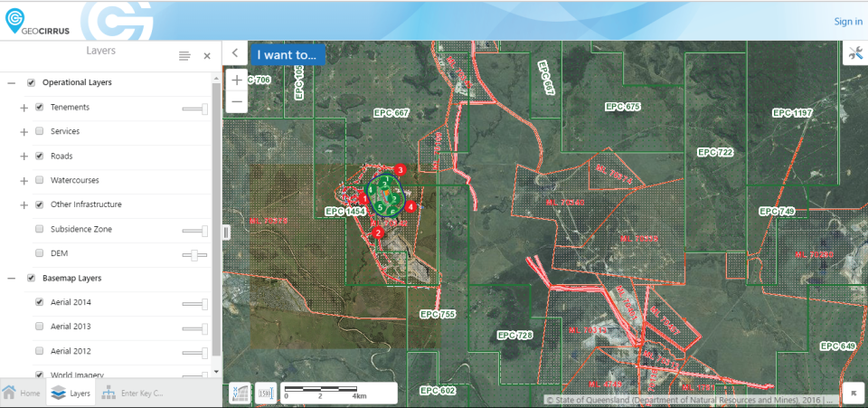Image resolution: width=868 pixels, height=408 pixels.
Task: Click the panel resize handle
Action: tap(226, 232)
